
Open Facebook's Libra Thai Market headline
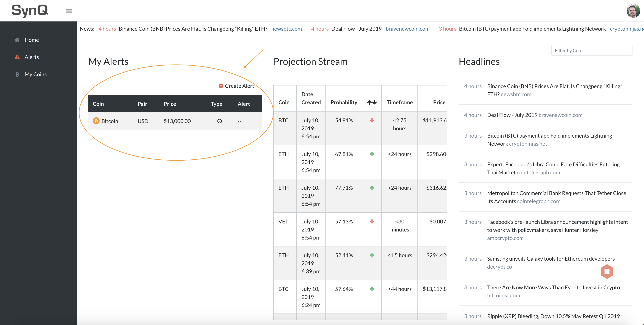pos(553,168)
